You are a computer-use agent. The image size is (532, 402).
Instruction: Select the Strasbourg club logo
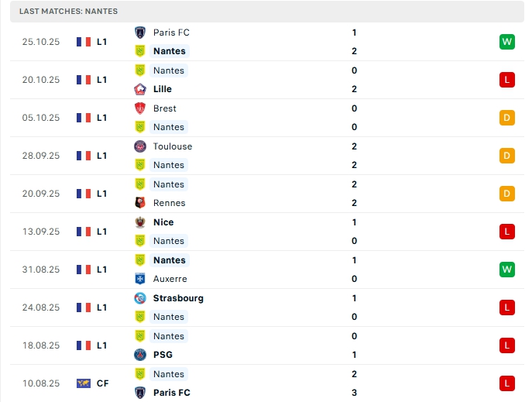(x=140, y=298)
